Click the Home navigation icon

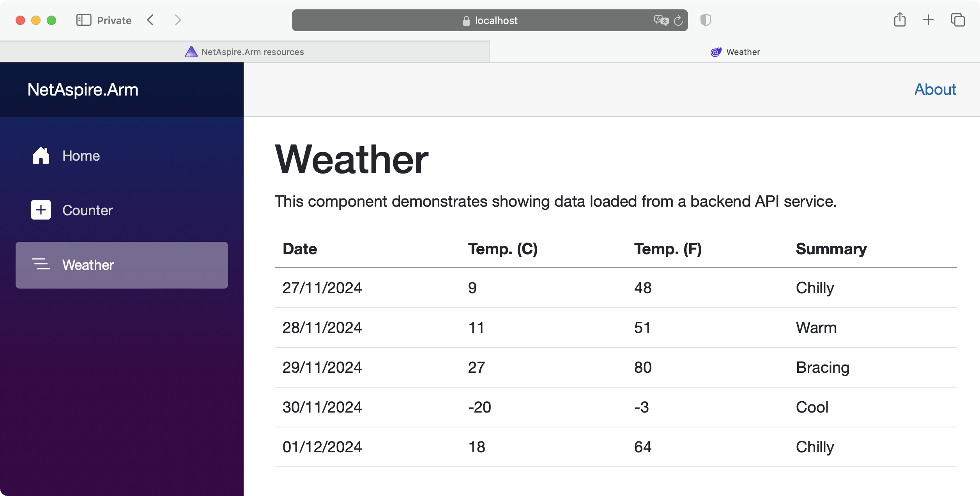[41, 155]
